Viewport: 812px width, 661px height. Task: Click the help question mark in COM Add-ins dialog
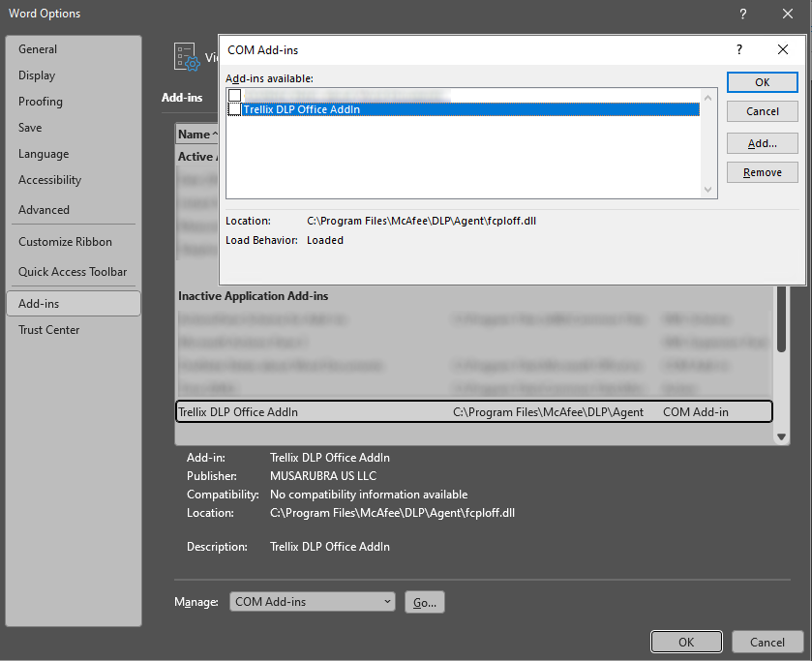[x=739, y=49]
